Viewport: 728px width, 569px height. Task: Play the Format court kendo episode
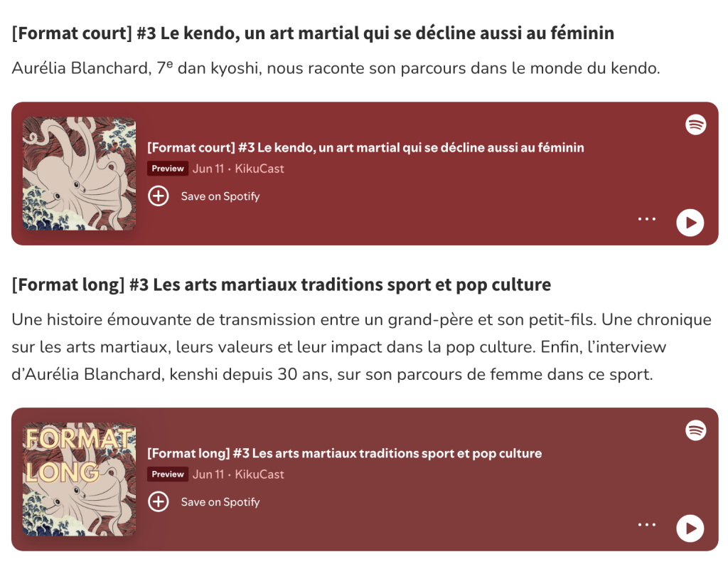(690, 223)
